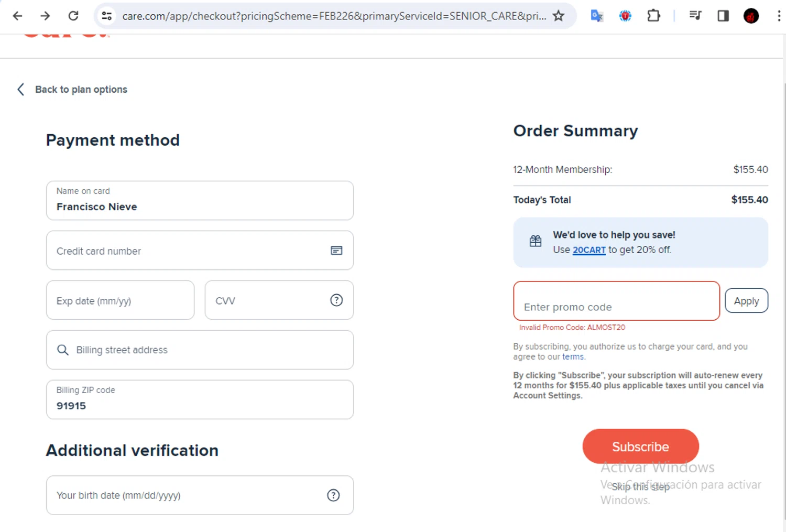Click the Subscribe button
786x532 pixels.
640,447
